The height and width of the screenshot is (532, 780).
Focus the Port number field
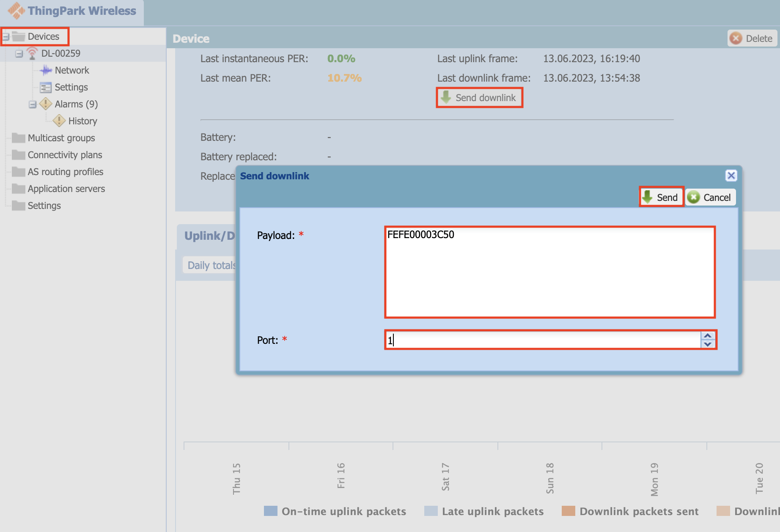pos(543,340)
